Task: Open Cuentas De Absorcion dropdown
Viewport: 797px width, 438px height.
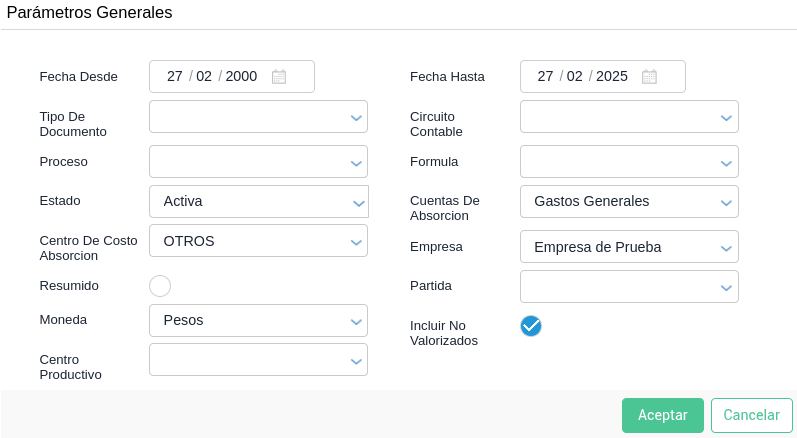Action: pyautogui.click(x=629, y=202)
